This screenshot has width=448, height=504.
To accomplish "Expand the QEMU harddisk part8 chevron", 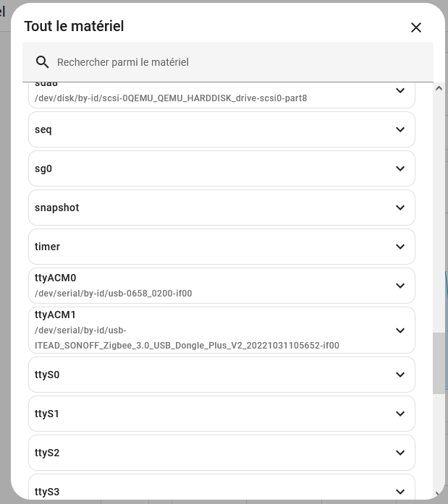I will (400, 91).
